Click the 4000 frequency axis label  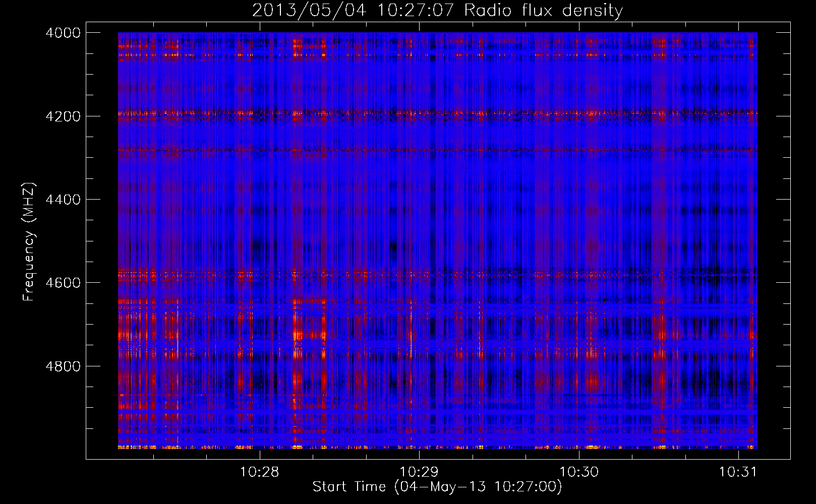63,33
